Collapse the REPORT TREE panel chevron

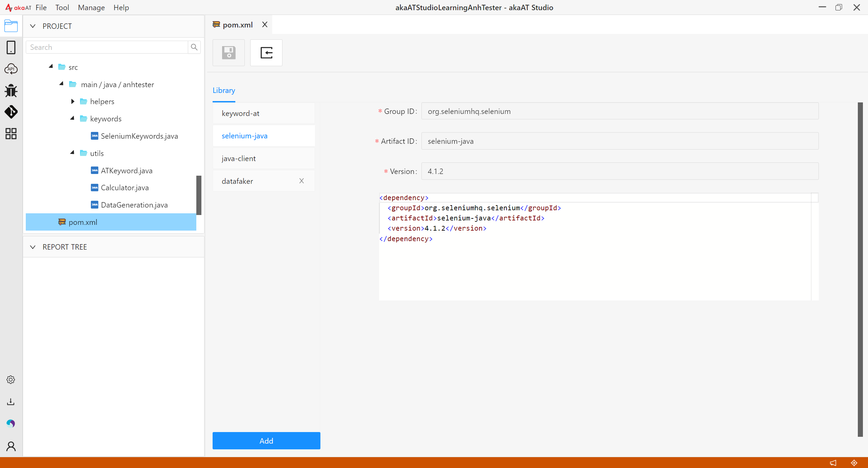pyautogui.click(x=33, y=247)
